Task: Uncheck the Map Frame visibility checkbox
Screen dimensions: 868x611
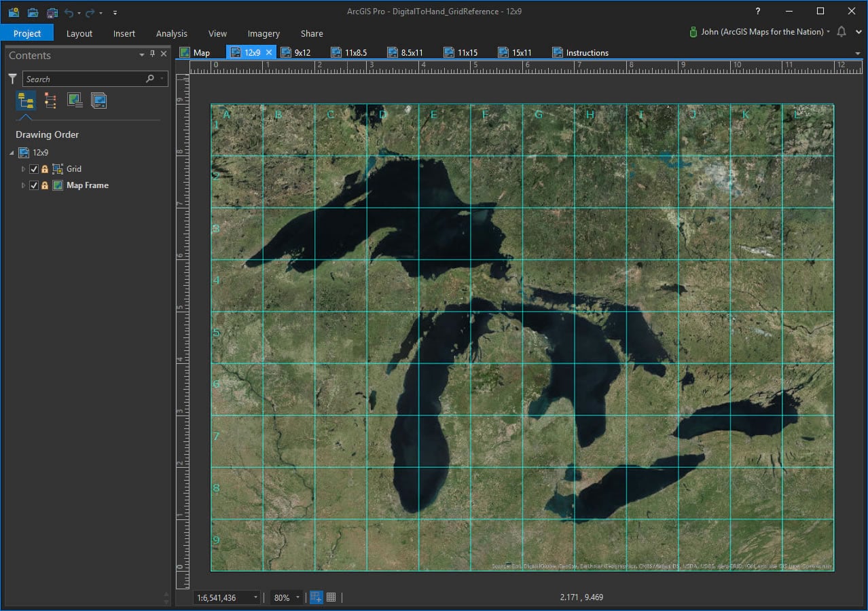Action: [34, 185]
